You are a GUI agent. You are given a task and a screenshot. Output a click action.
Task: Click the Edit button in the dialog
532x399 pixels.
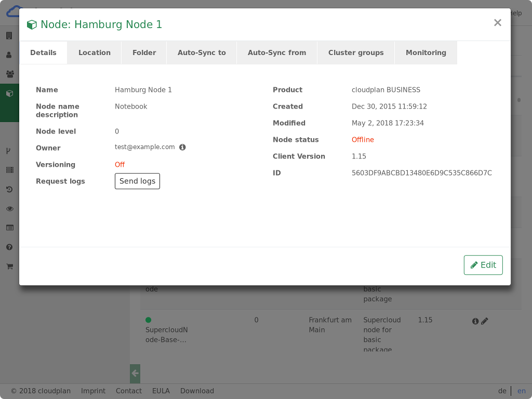(483, 265)
